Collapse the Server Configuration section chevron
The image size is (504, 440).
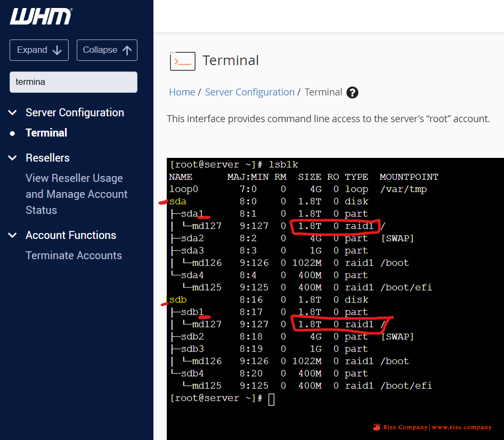[x=13, y=113]
